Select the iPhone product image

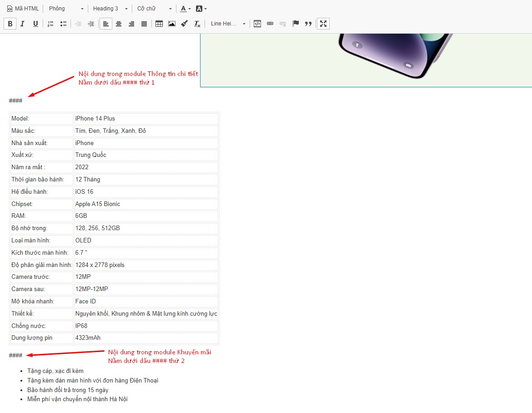pos(366,60)
